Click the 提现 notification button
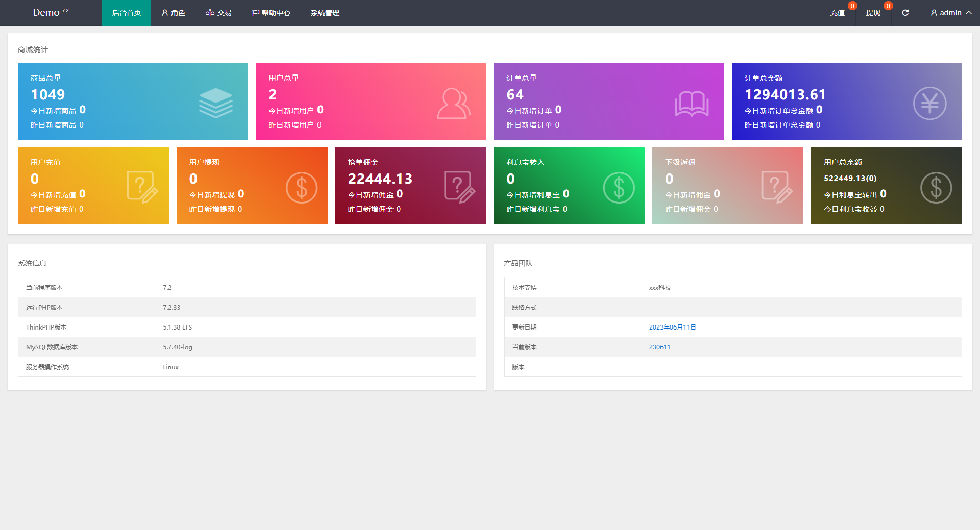 tap(873, 13)
